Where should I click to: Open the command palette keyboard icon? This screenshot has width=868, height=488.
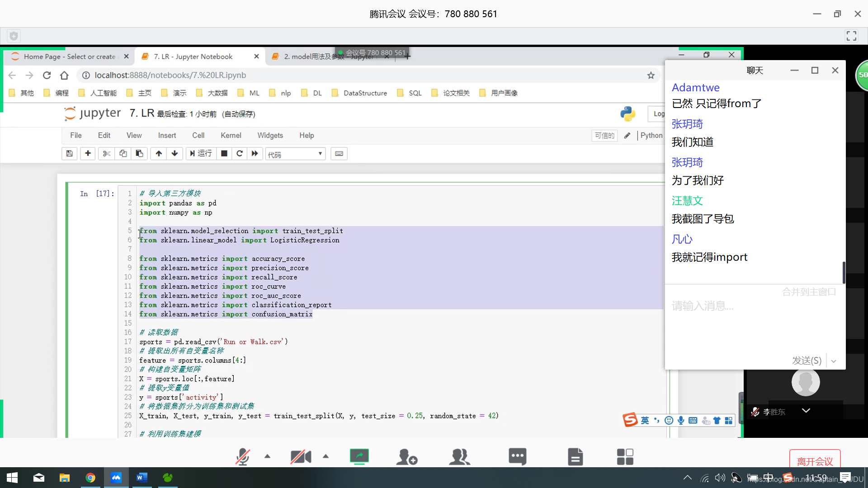(x=339, y=154)
